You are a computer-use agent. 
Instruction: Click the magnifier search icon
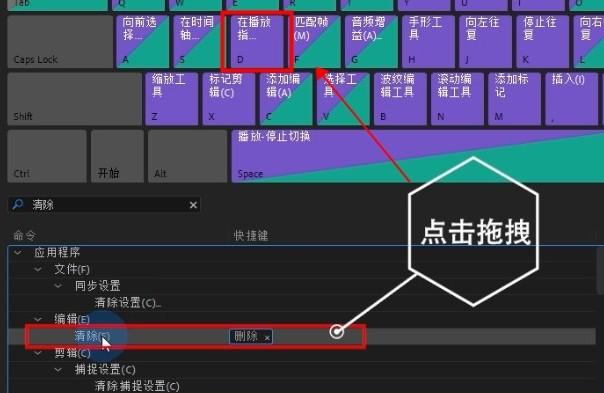18,204
